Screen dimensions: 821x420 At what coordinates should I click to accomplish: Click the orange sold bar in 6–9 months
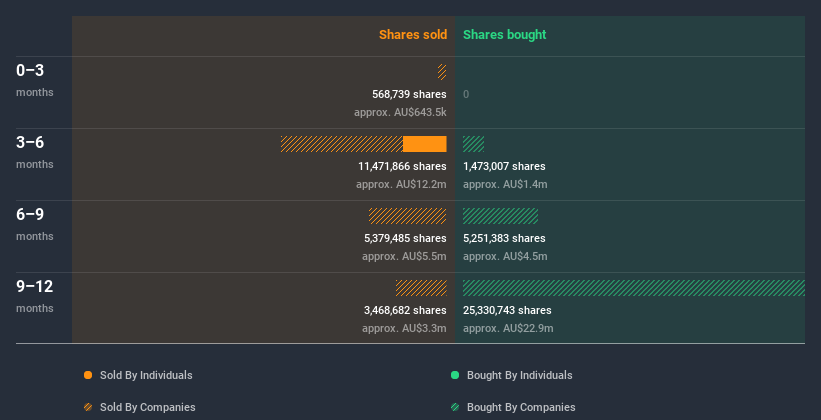[x=407, y=216]
